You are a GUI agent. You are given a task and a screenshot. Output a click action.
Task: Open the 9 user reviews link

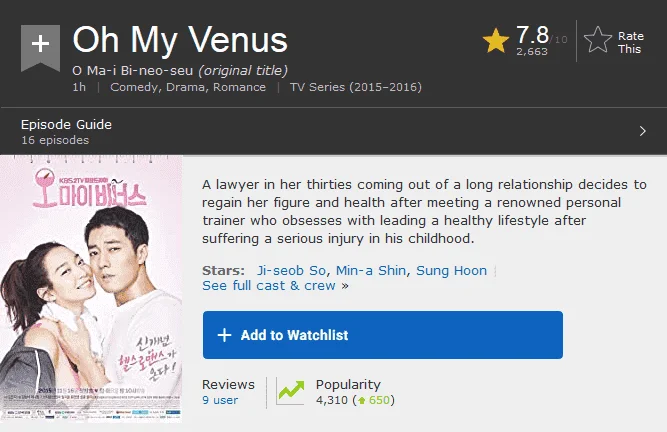click(x=220, y=400)
